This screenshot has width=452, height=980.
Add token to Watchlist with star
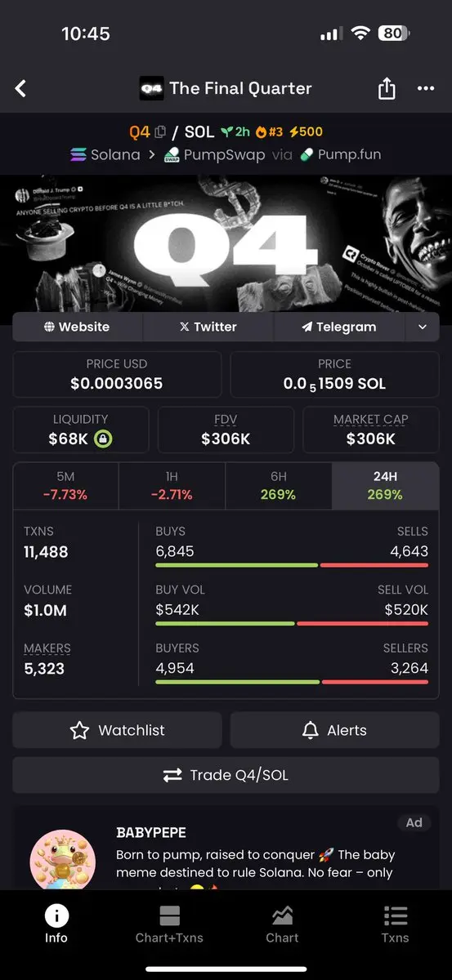(x=117, y=730)
